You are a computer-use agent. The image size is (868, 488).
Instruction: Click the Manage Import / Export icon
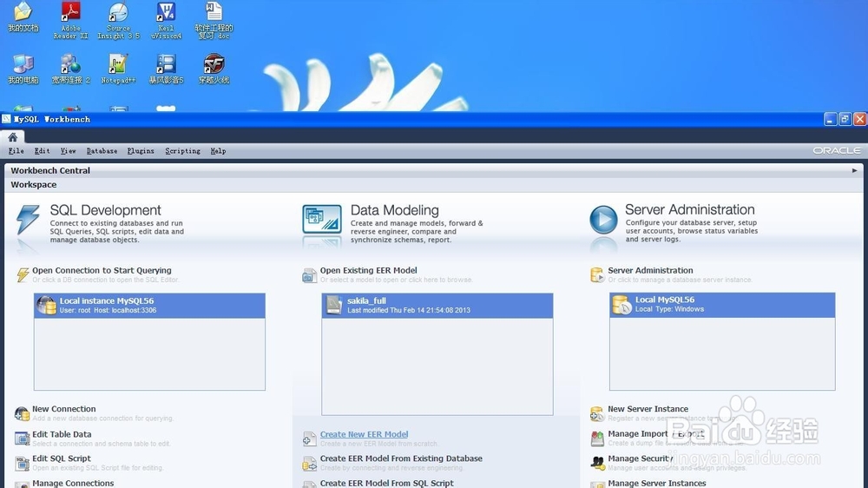pyautogui.click(x=597, y=439)
